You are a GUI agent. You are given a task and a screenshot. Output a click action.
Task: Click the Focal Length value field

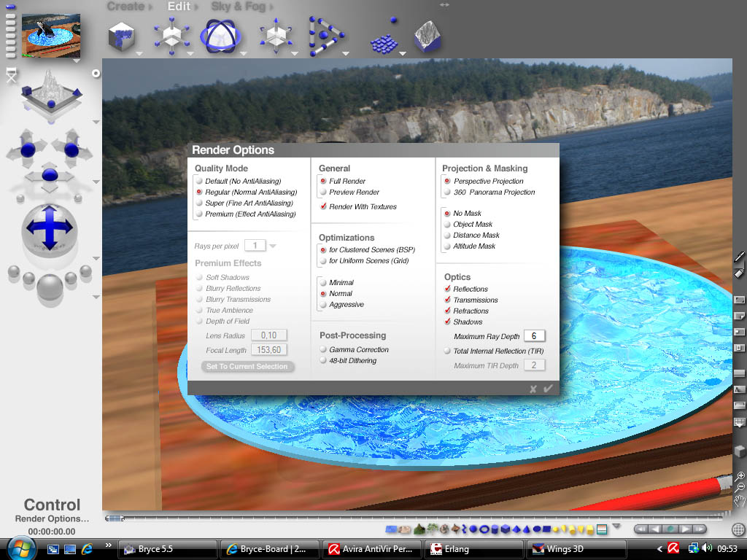pos(268,349)
